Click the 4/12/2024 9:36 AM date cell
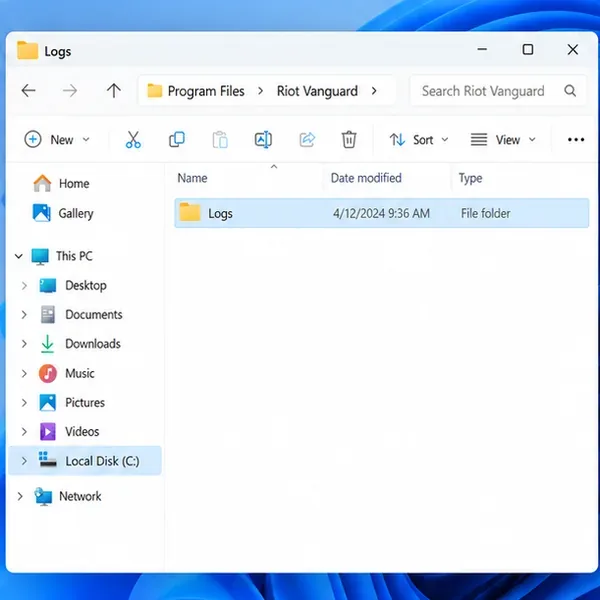This screenshot has width=600, height=600. (x=381, y=213)
